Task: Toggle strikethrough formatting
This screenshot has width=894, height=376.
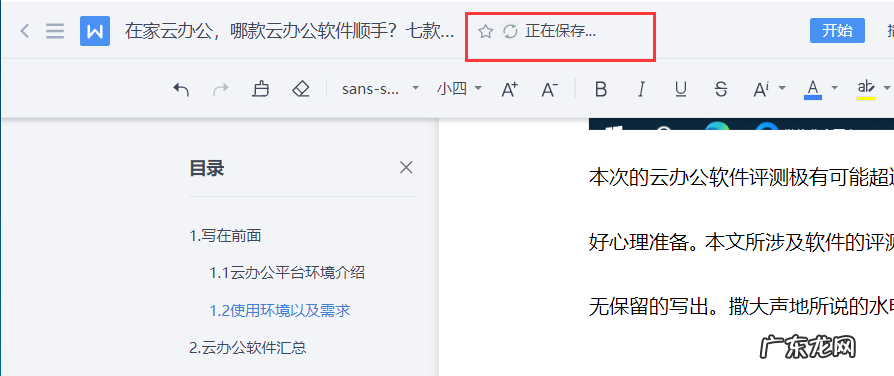Action: tap(721, 89)
